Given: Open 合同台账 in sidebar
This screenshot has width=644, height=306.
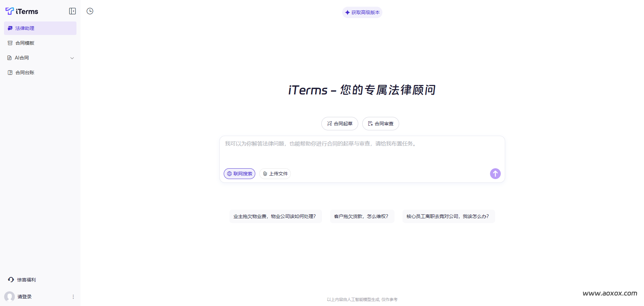Looking at the screenshot, I should click(x=40, y=73).
